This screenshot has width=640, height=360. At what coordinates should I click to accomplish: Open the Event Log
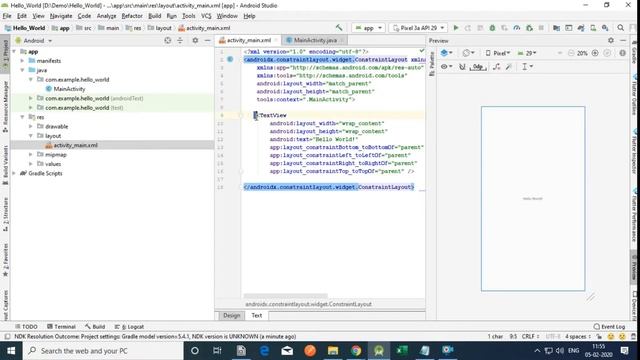tap(609, 327)
